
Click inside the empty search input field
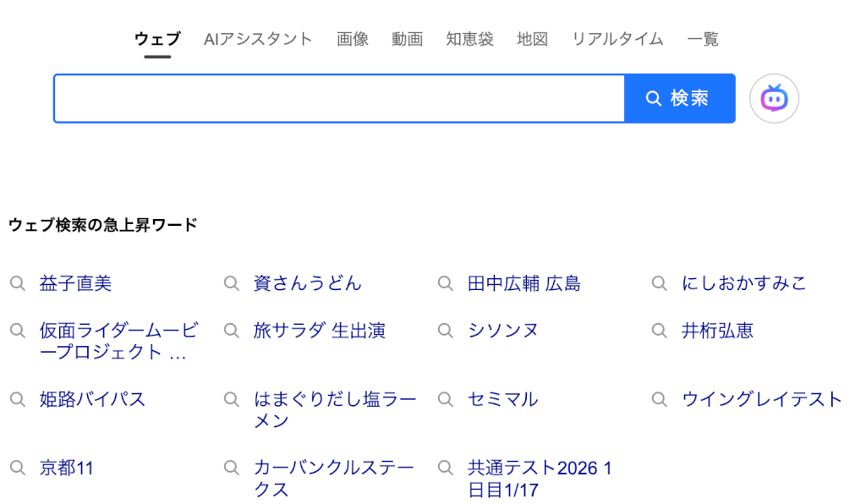(338, 98)
